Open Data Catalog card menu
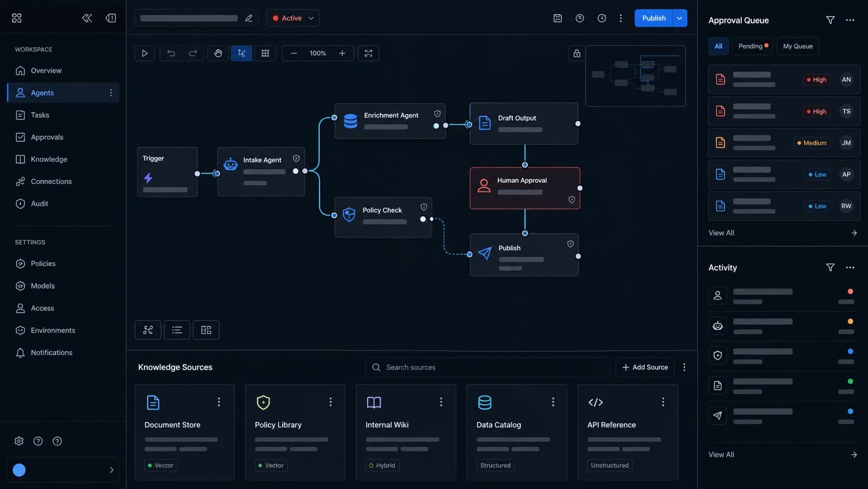The height and width of the screenshot is (489, 868). point(553,402)
